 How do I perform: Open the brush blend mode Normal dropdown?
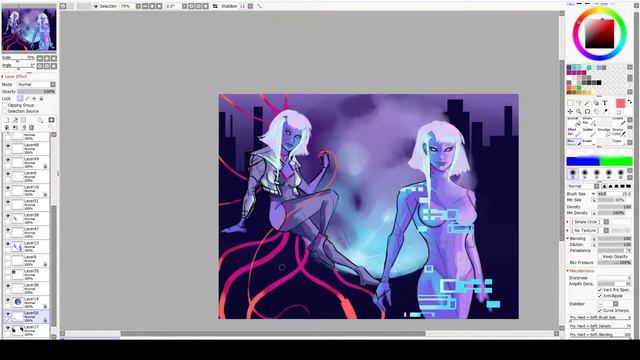tap(583, 186)
